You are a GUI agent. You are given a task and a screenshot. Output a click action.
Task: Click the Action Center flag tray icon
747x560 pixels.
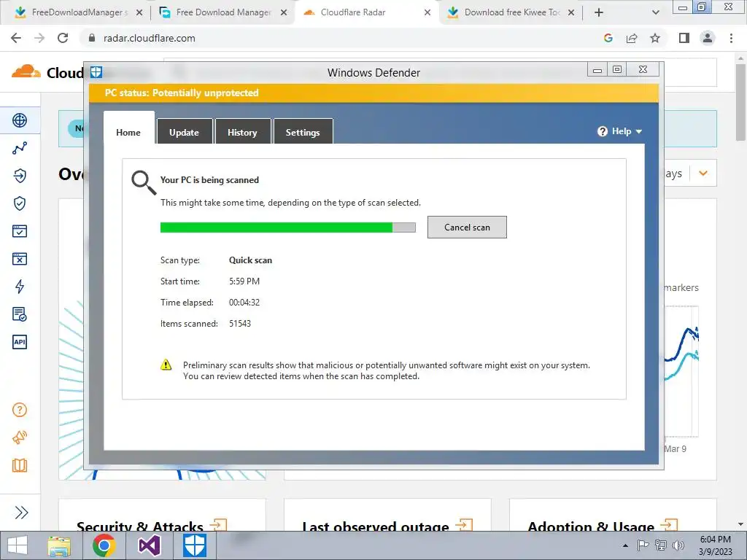[x=643, y=545]
